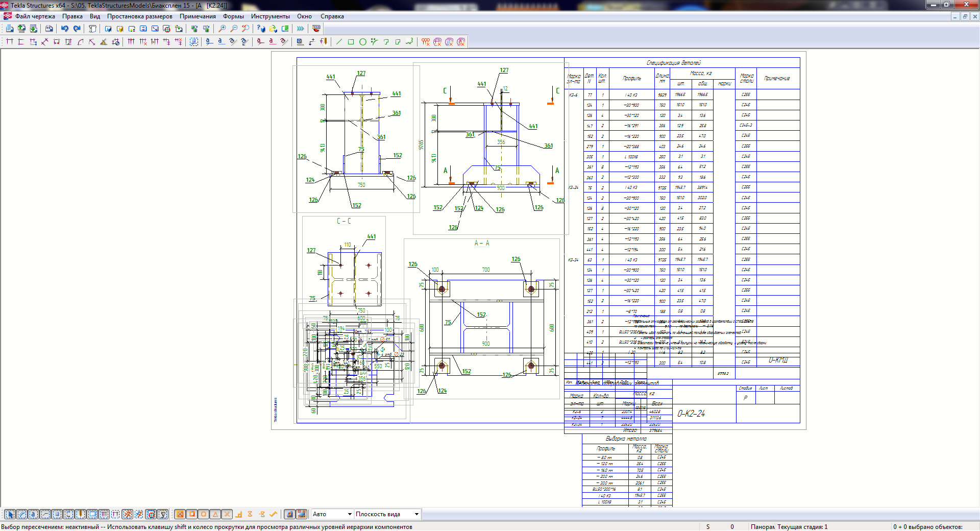Select the green line drawing tool
Screen dimensions: 980x531
pyautogui.click(x=339, y=42)
